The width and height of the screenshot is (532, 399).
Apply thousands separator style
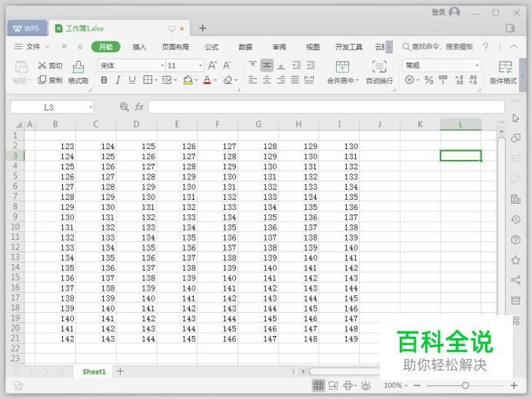point(443,80)
